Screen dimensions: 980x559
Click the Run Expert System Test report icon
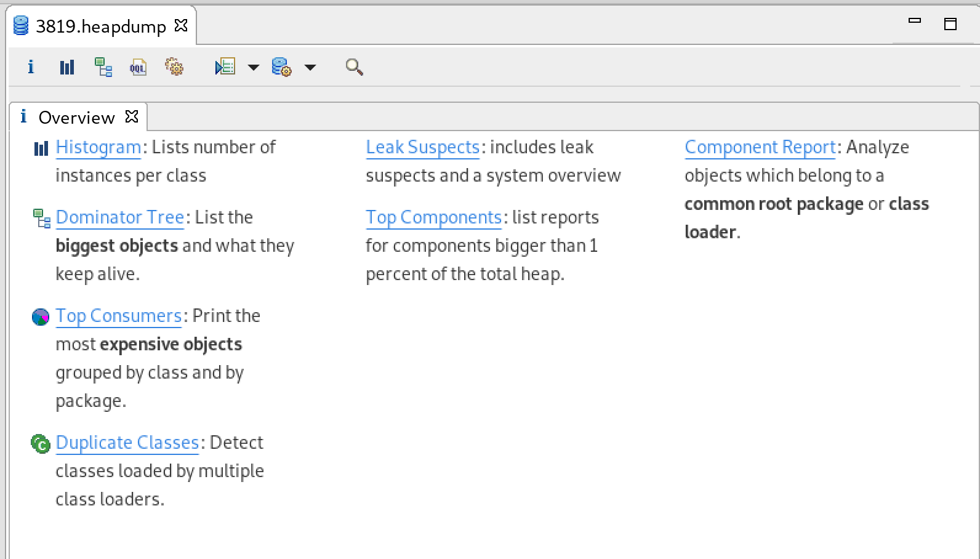[225, 66]
